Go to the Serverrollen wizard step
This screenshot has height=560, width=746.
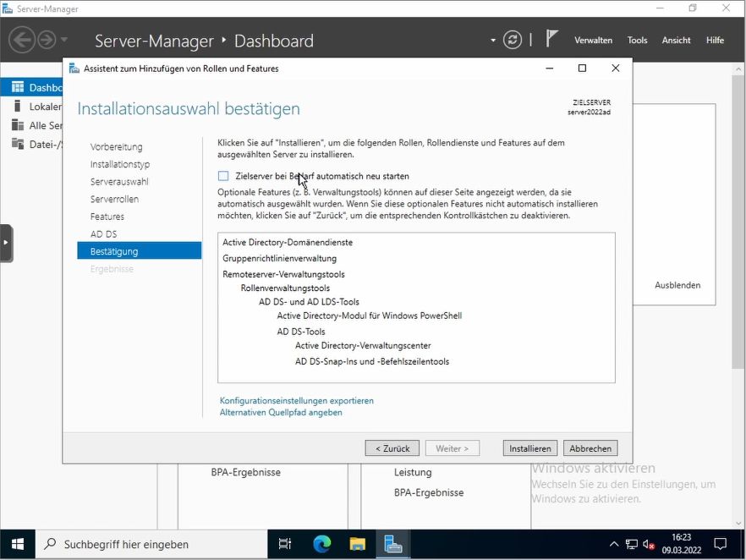point(115,200)
